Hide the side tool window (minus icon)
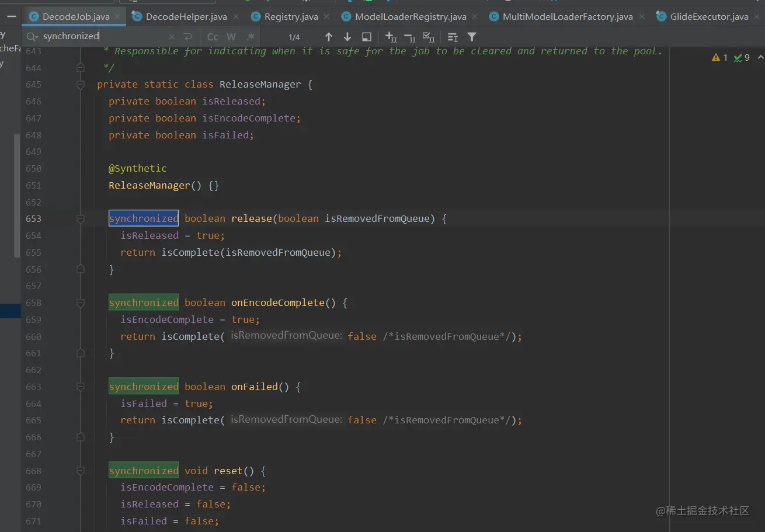This screenshot has height=532, width=765. [x=11, y=16]
